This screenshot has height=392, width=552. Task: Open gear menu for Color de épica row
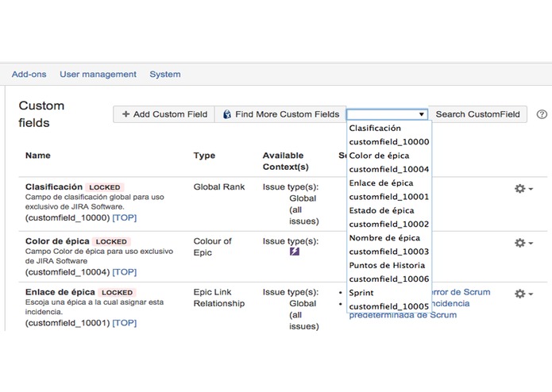tap(523, 243)
